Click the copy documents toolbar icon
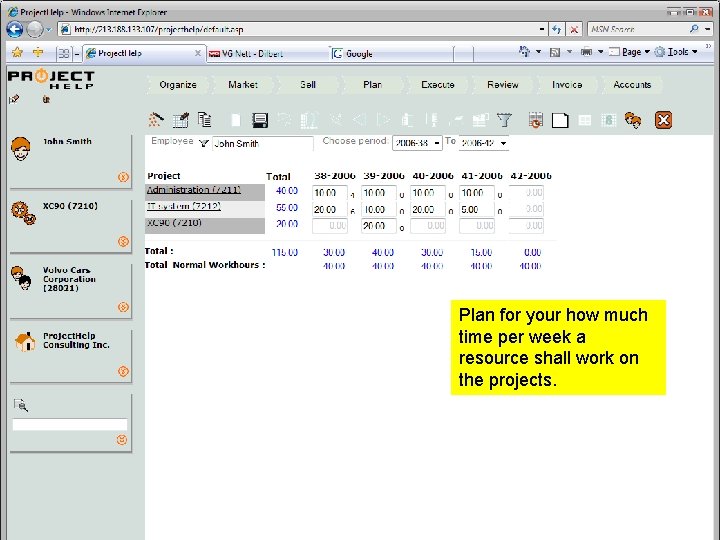Image resolution: width=720 pixels, height=540 pixels. click(205, 119)
